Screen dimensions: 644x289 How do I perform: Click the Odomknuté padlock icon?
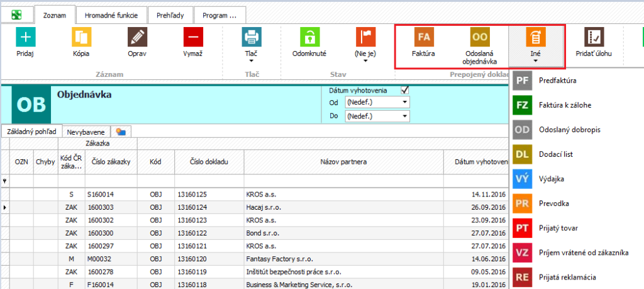pos(309,37)
